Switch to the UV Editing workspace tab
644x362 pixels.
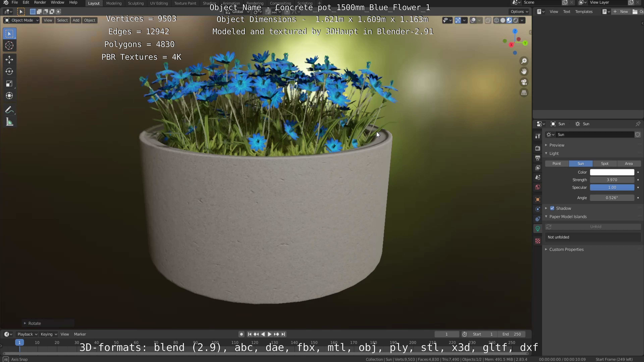click(159, 3)
